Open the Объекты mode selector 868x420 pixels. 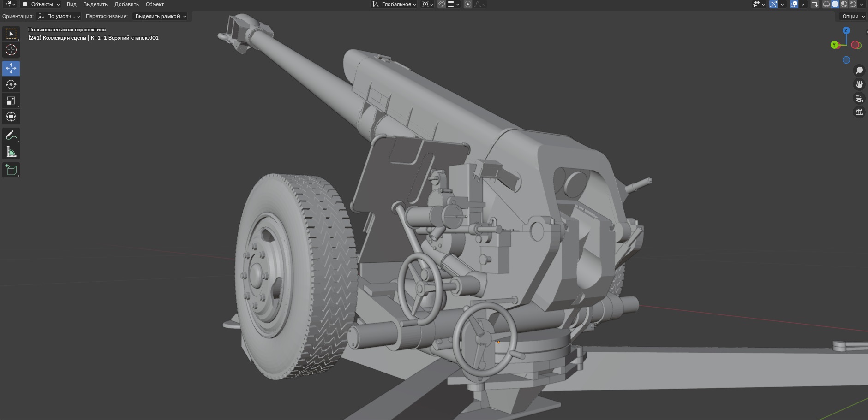point(41,4)
